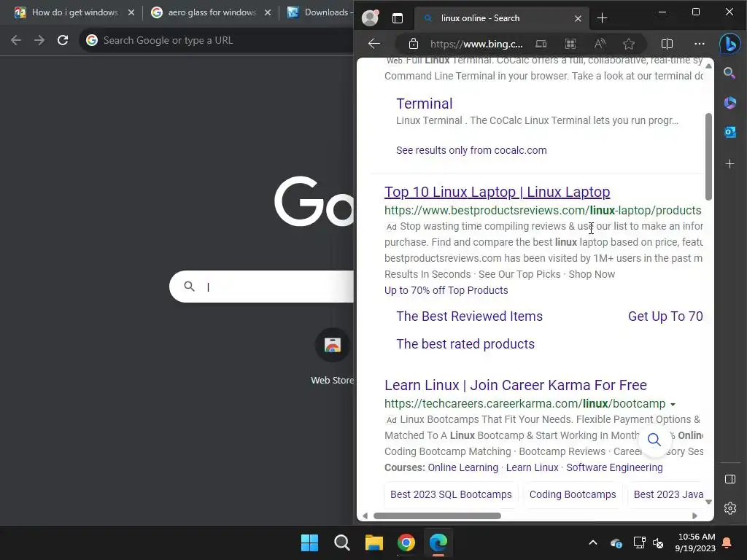Switch to 'How do i get windows' Chrome tab

[x=75, y=12]
